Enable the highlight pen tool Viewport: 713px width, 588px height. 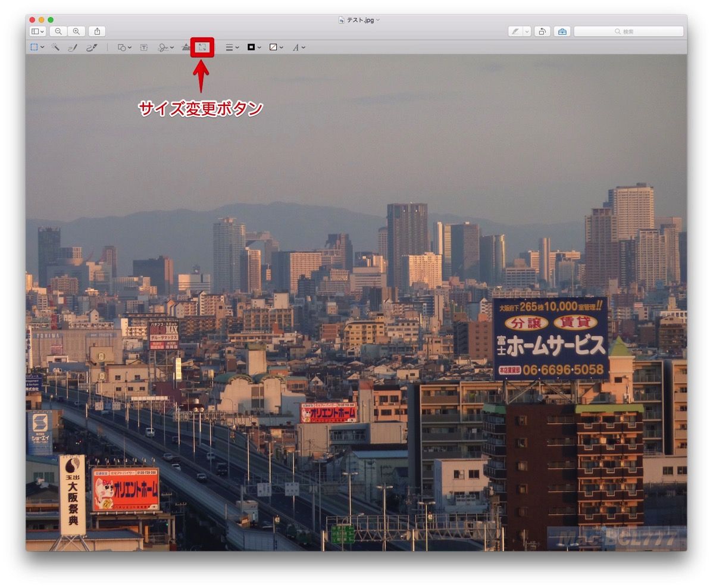[x=515, y=31]
